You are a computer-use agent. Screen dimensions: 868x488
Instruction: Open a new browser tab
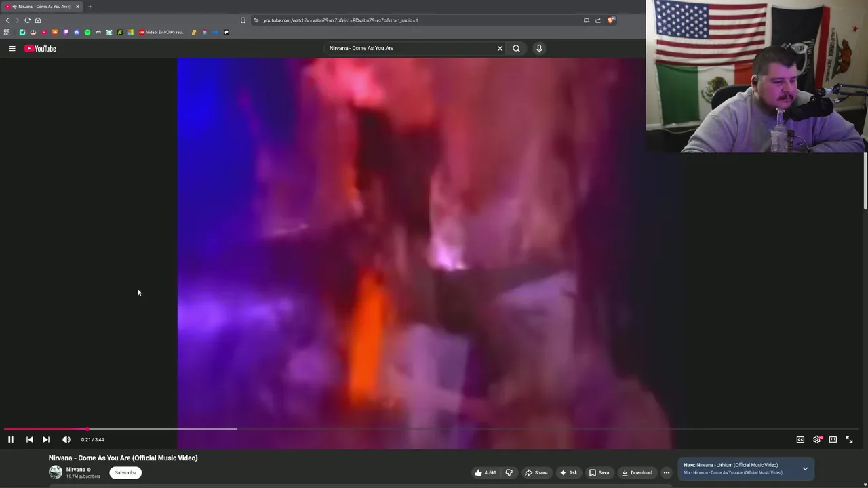click(x=90, y=7)
